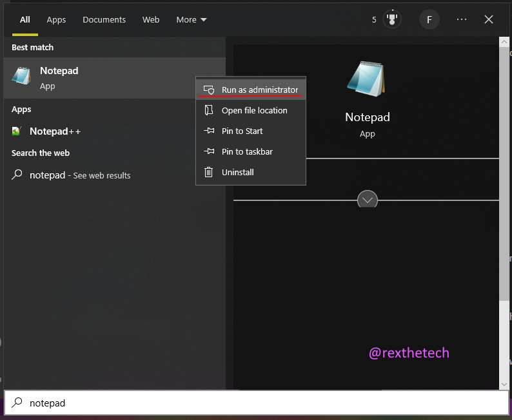Open the three-dot options menu
The image size is (512, 420).
pyautogui.click(x=462, y=19)
